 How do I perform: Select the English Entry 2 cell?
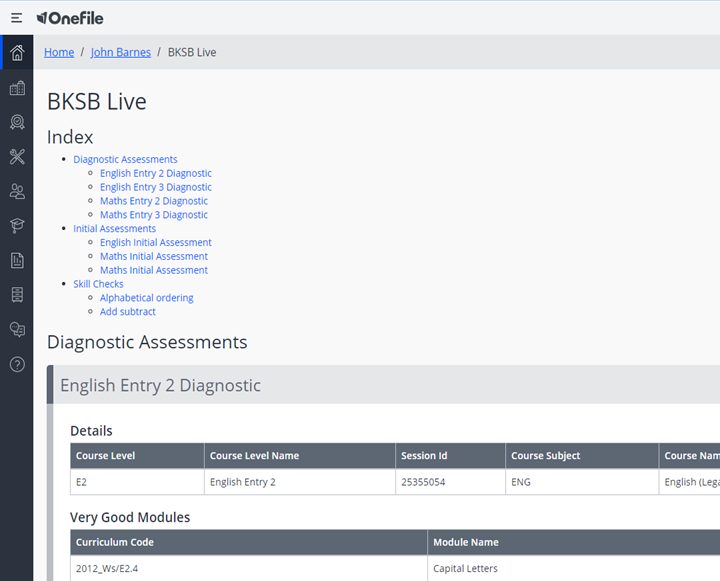300,482
